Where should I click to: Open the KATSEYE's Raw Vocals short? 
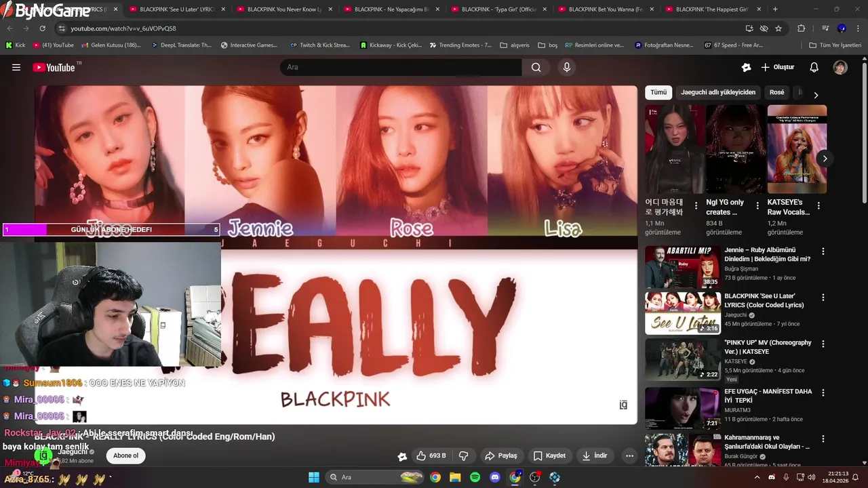[797, 149]
